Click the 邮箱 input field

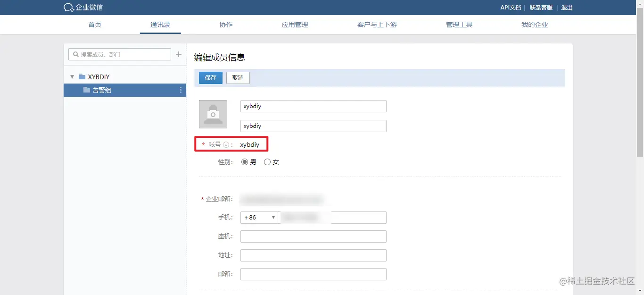pos(314,274)
